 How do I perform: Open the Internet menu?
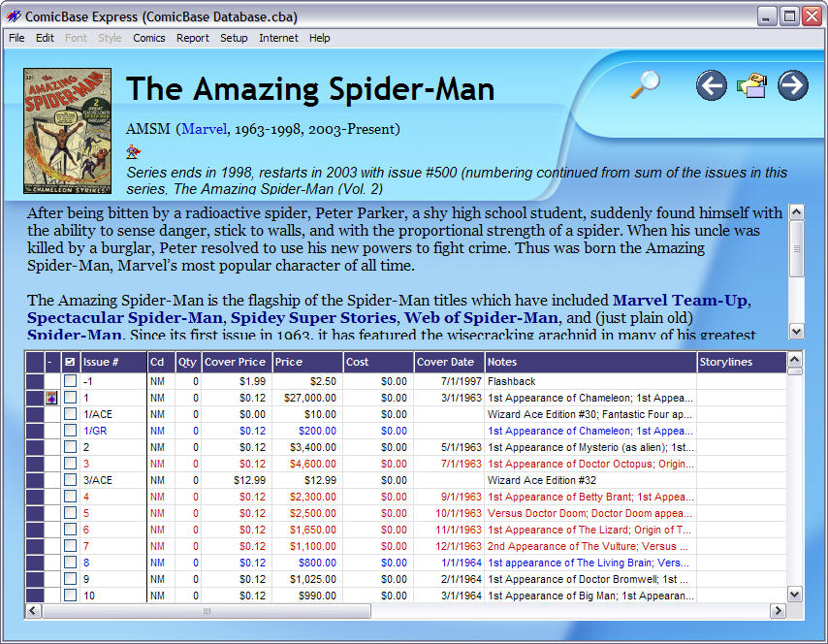point(278,38)
